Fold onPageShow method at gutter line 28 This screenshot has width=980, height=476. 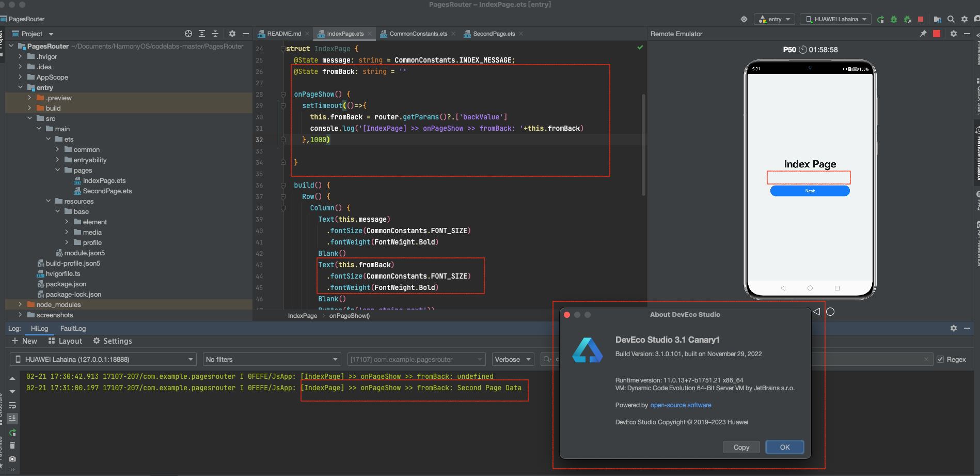pyautogui.click(x=283, y=95)
